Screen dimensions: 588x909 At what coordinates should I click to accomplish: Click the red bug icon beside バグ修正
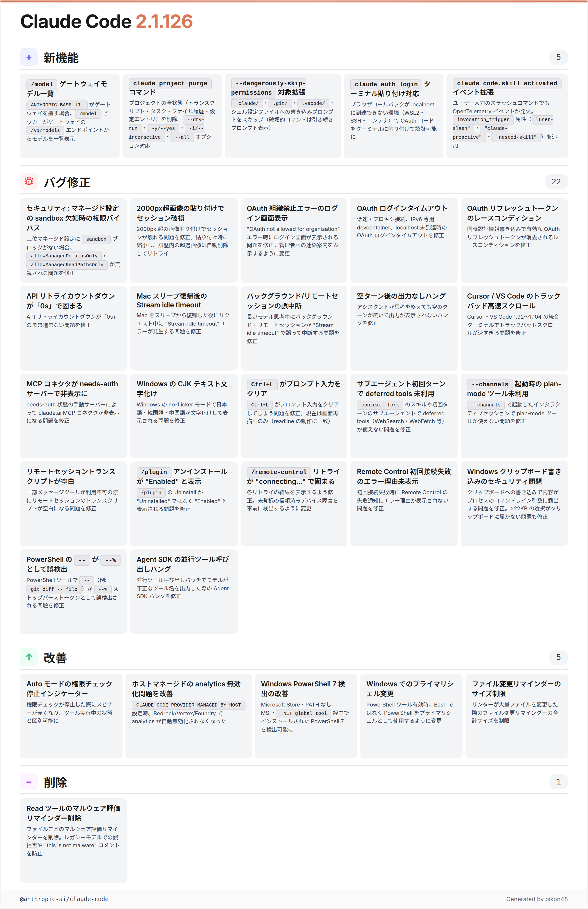click(29, 181)
